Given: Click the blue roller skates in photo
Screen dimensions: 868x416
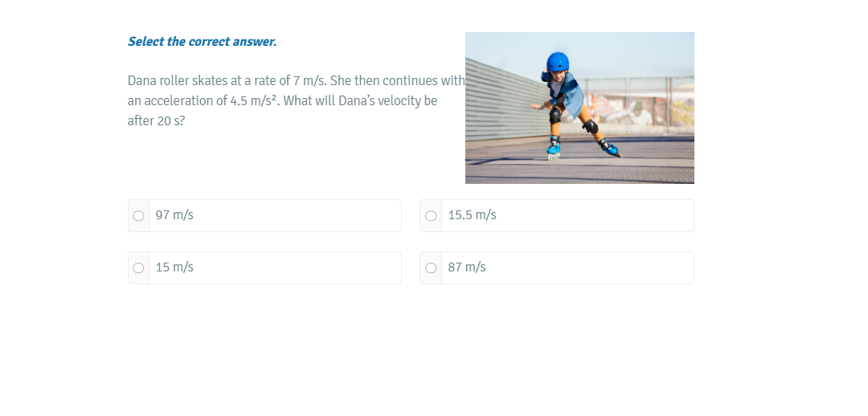Looking at the screenshot, I should coord(581,149).
